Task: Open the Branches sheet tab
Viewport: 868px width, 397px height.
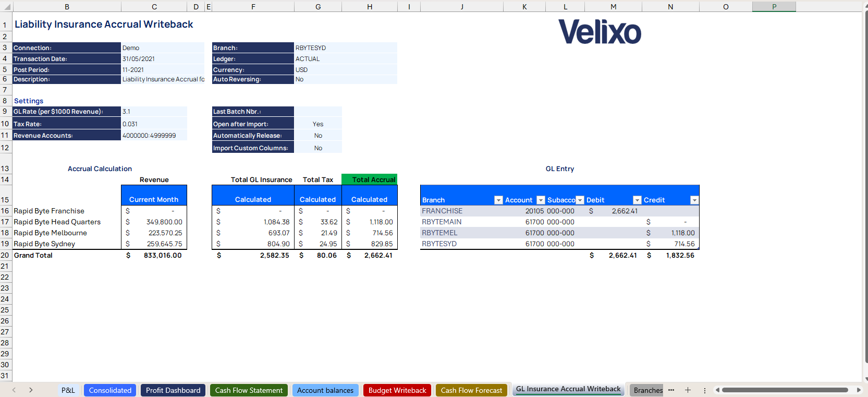Action: click(x=646, y=390)
